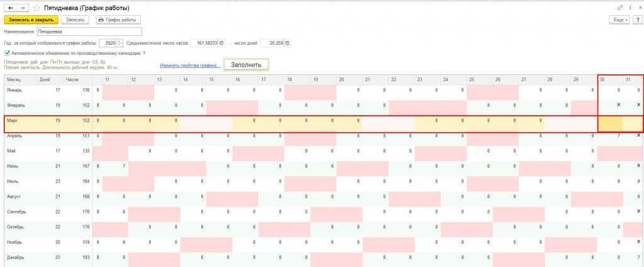Viewport: 644px width, 267px height.
Task: Print via График работы button
Action: (x=118, y=20)
